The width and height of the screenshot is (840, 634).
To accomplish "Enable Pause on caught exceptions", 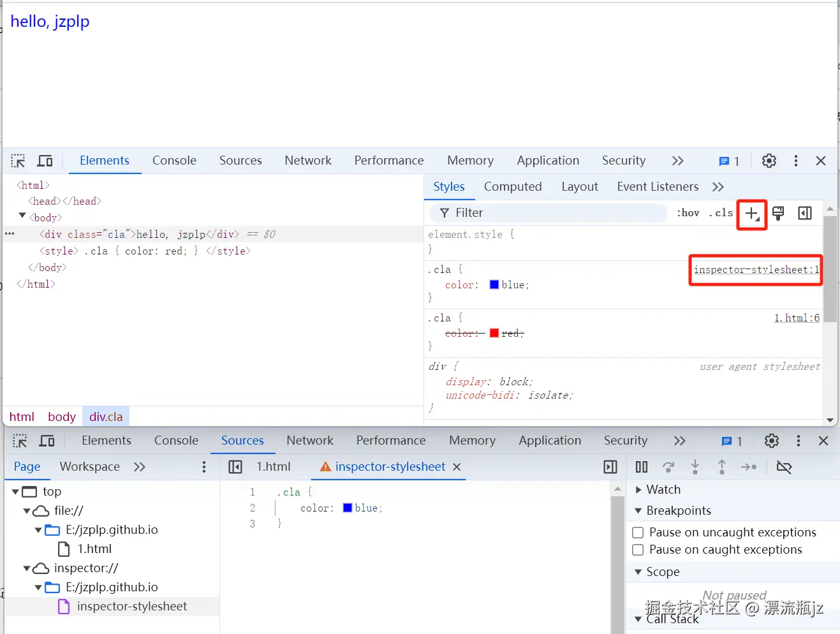I will (638, 550).
